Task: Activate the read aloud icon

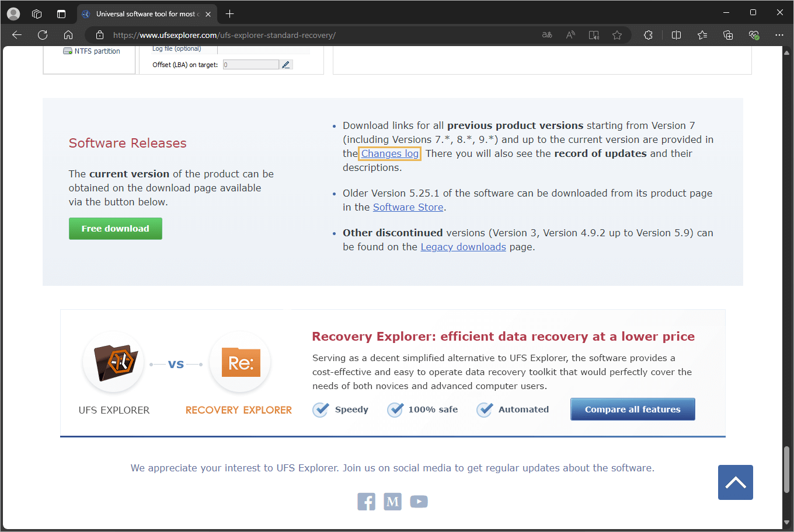Action: [x=570, y=35]
